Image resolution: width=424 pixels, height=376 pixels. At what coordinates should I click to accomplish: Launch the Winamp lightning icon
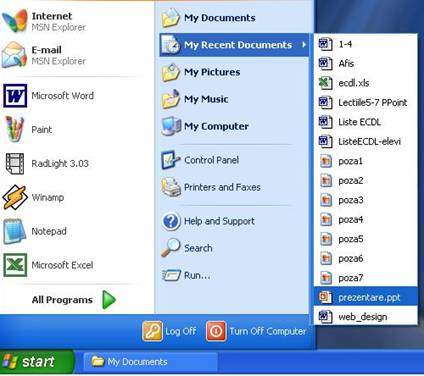pyautogui.click(x=15, y=197)
